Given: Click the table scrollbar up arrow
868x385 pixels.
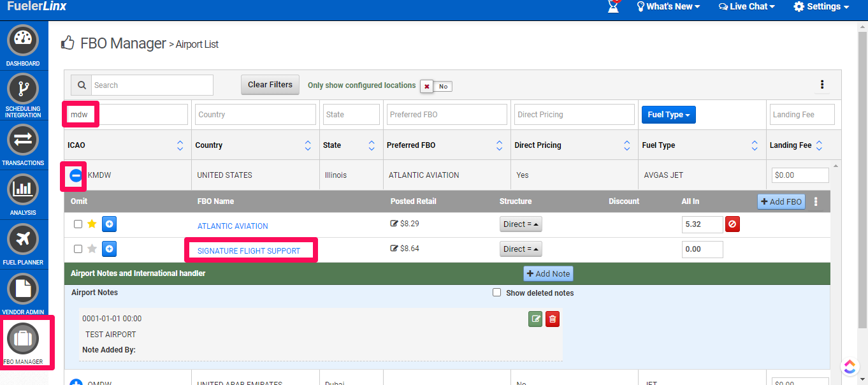Looking at the screenshot, I should point(836,166).
